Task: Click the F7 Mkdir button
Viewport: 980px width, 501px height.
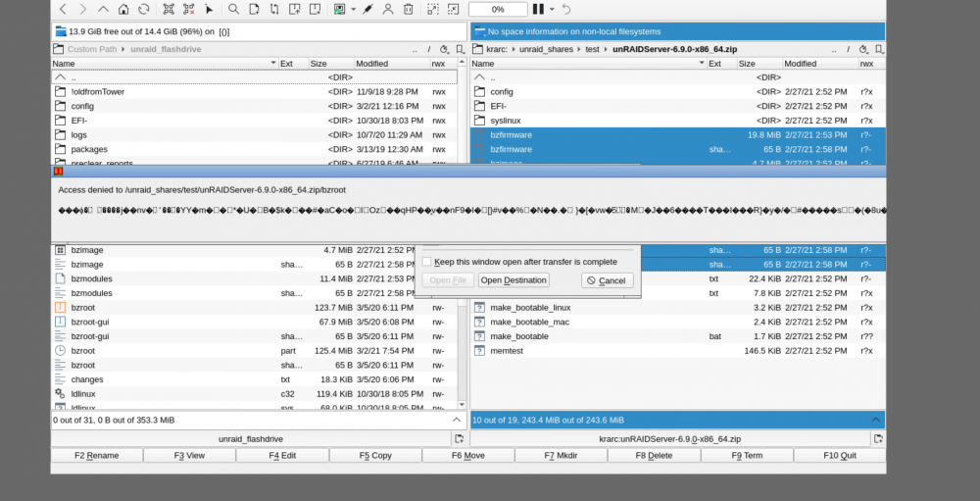Action: point(562,455)
